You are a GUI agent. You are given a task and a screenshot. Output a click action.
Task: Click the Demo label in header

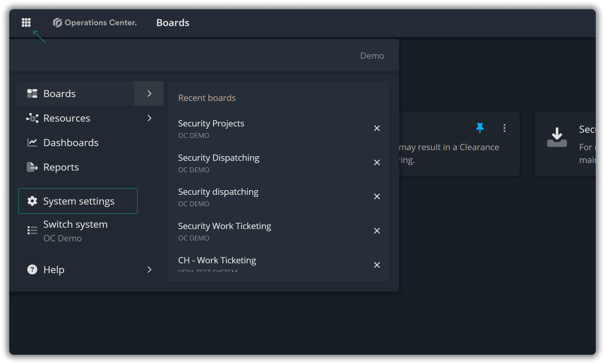click(372, 56)
